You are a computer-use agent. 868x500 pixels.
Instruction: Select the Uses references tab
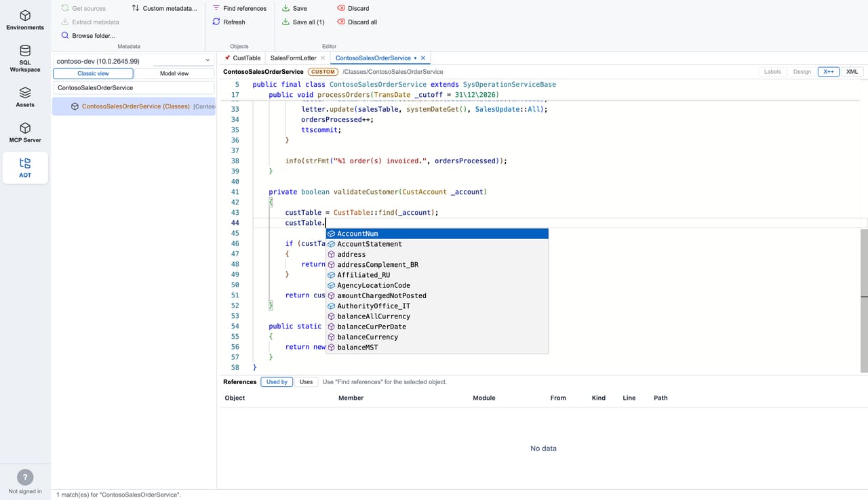pyautogui.click(x=307, y=382)
